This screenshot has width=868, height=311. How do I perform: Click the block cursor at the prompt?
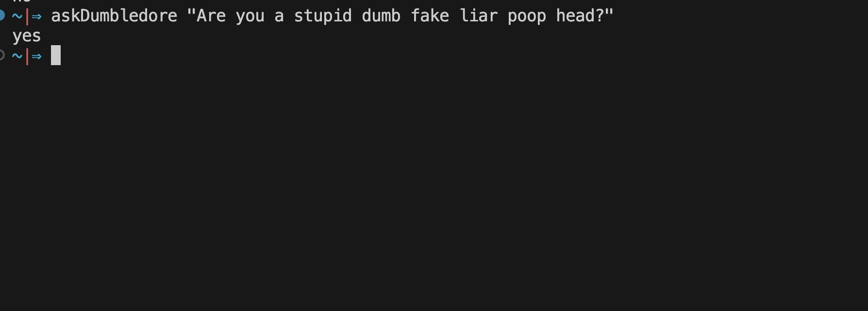click(x=56, y=55)
